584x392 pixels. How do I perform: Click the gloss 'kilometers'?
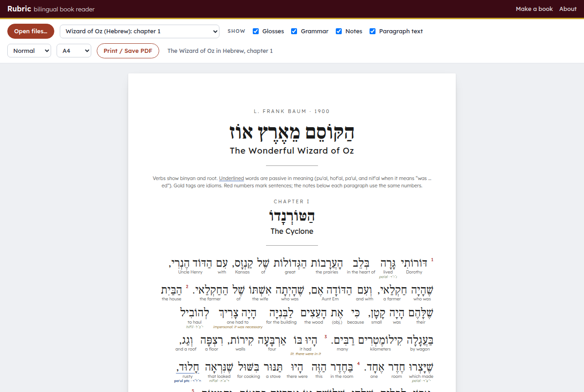coord(381,349)
